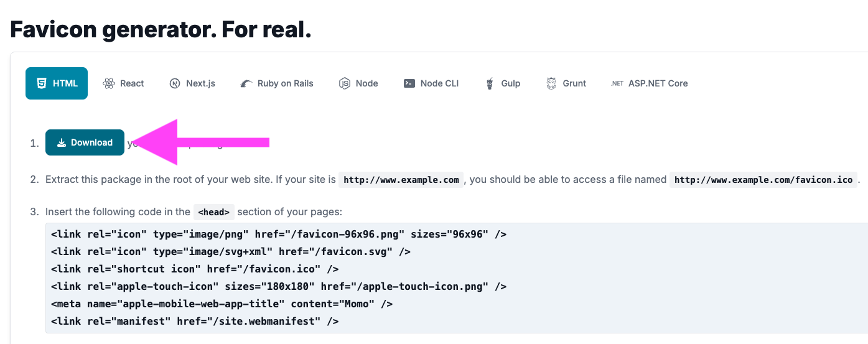Screen dimensions: 868x344
Task: Click the "Favicon generator. For real." heading
Action: (161, 29)
